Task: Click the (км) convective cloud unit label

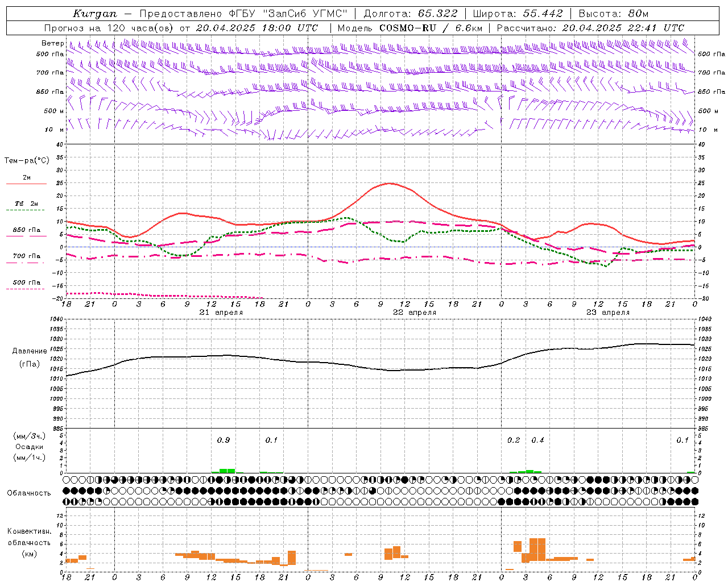Action: [30, 554]
